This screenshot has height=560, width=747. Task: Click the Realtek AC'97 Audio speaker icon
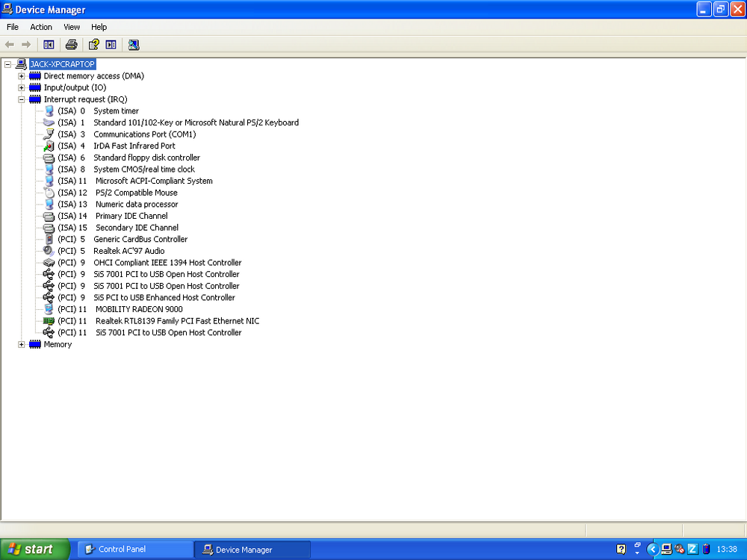[x=49, y=251]
